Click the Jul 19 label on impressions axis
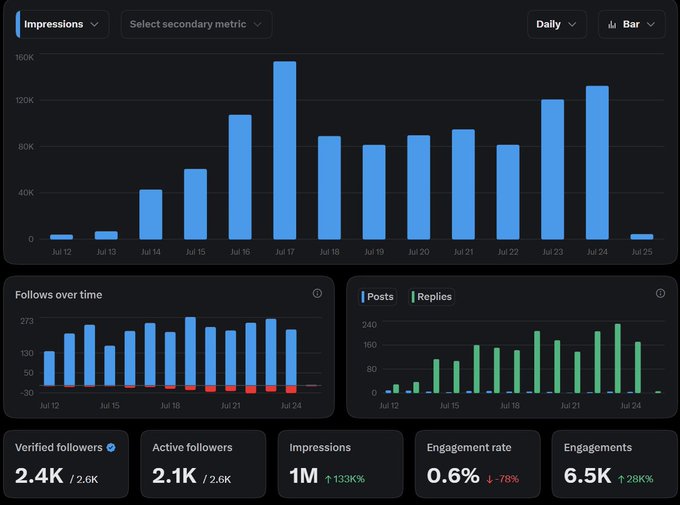 pyautogui.click(x=374, y=252)
